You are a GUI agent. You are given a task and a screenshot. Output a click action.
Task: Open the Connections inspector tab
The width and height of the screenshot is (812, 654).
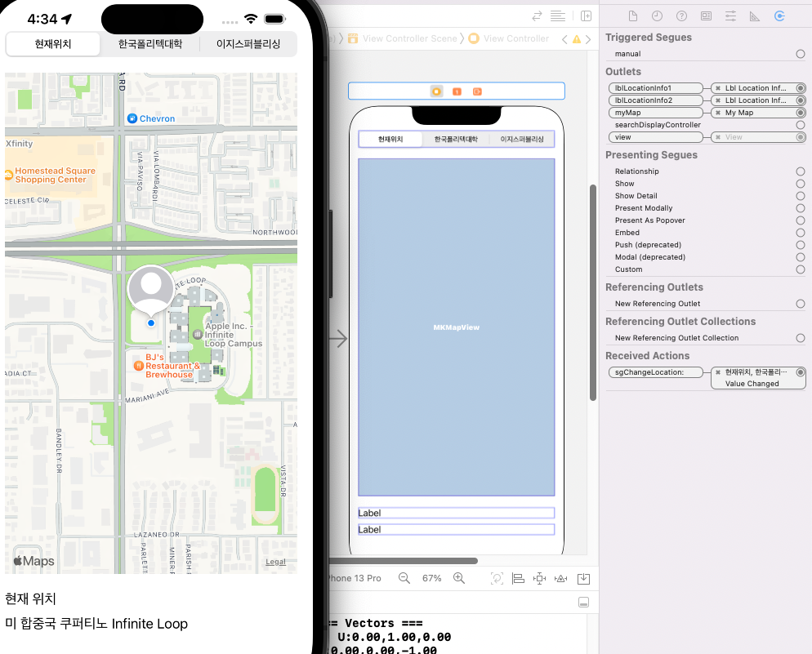point(779,16)
